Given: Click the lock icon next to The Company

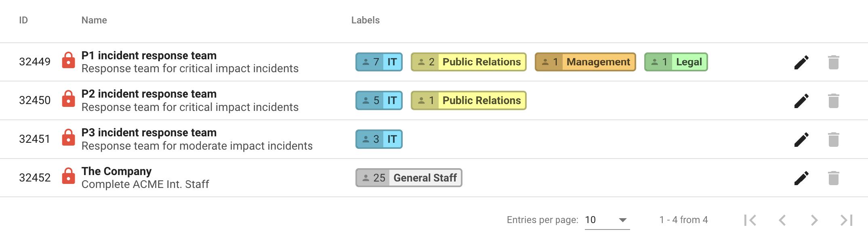Looking at the screenshot, I should tap(68, 176).
